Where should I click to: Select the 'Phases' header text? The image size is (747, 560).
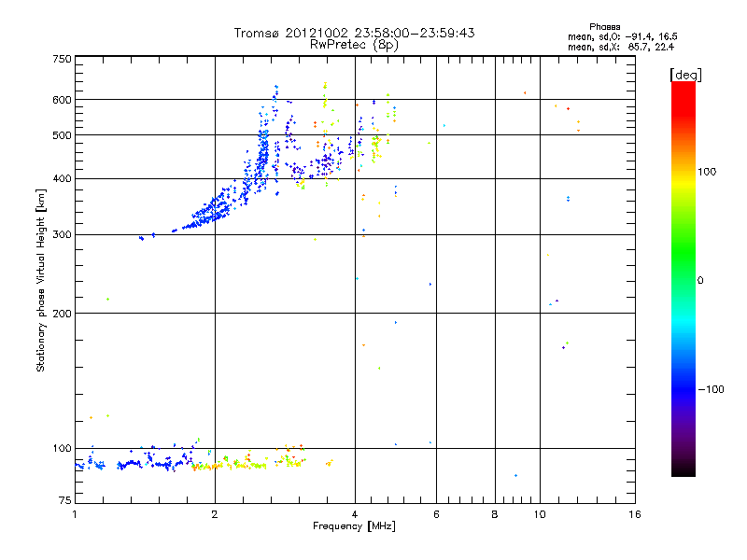tap(604, 27)
